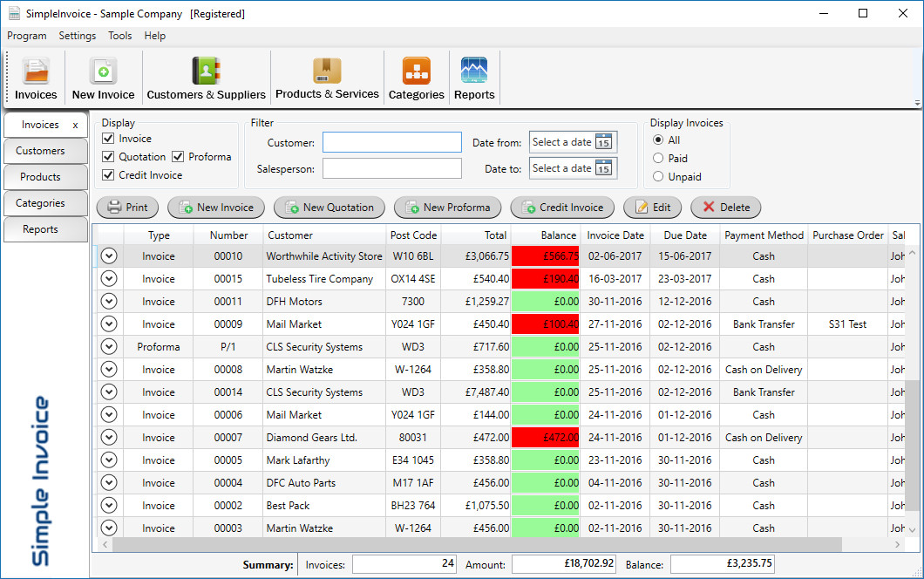The height and width of the screenshot is (579, 924).
Task: Select the Unpaid invoices radio button
Action: (x=658, y=176)
